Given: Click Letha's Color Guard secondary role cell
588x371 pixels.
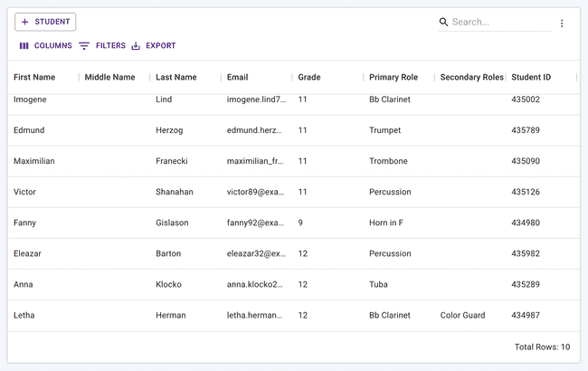Looking at the screenshot, I should pyautogui.click(x=462, y=316).
